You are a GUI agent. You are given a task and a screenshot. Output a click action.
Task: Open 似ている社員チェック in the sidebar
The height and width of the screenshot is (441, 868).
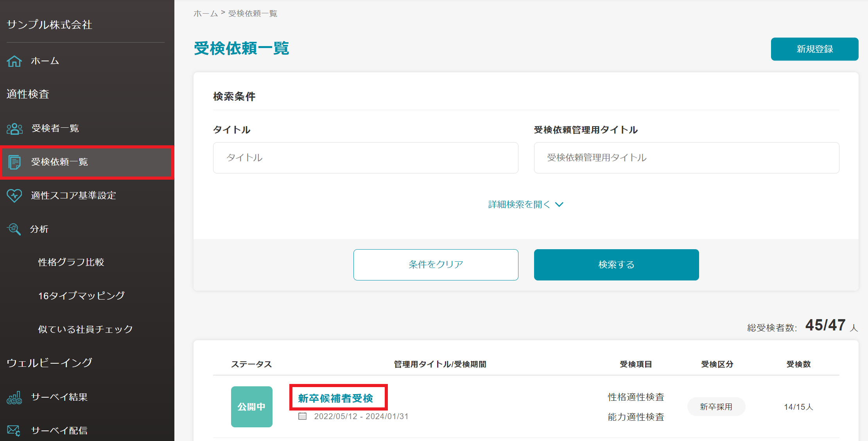(85, 329)
